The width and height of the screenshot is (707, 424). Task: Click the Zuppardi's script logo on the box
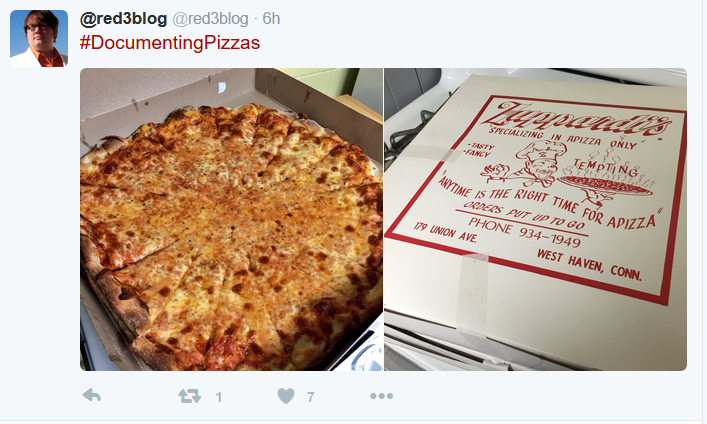577,120
